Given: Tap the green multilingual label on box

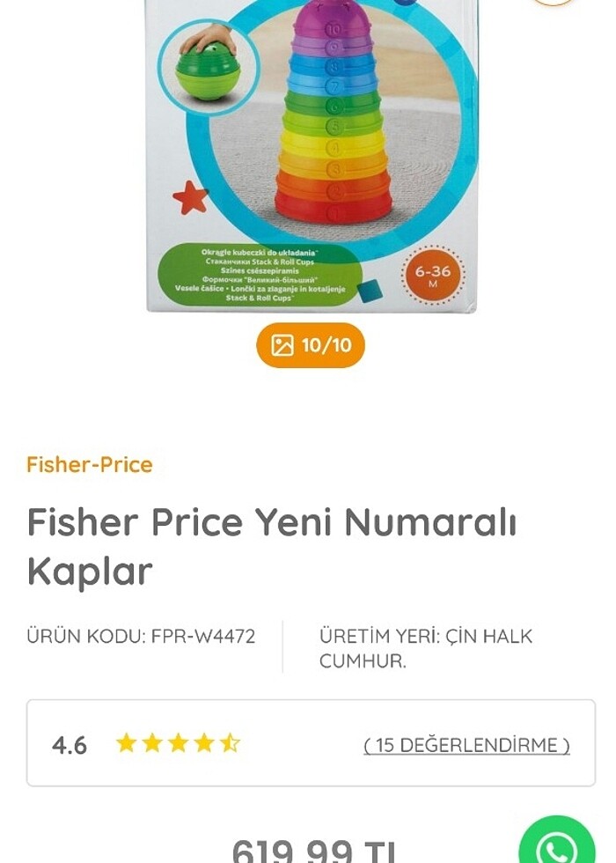Looking at the screenshot, I should click(260, 275).
